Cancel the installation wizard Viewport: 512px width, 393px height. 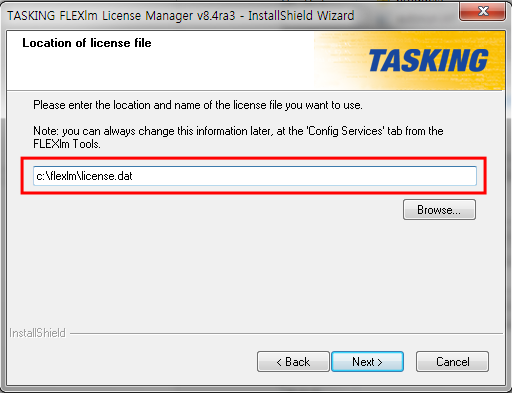(x=452, y=361)
